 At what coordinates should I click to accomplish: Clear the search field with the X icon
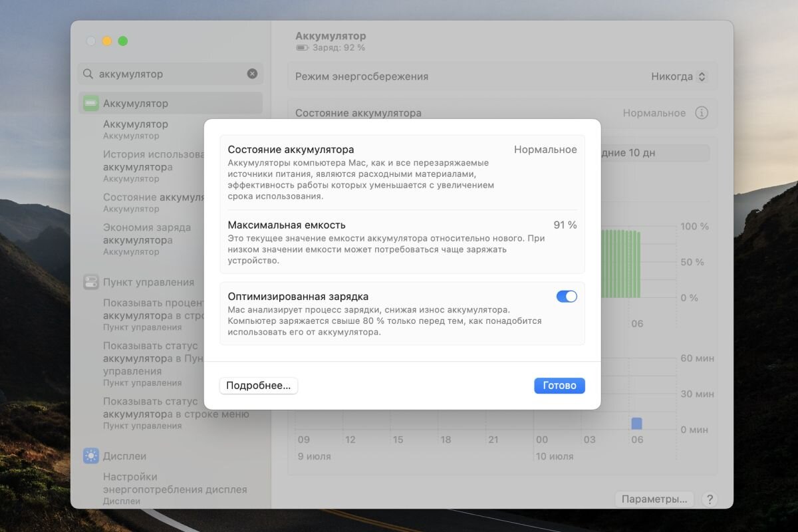pos(252,74)
